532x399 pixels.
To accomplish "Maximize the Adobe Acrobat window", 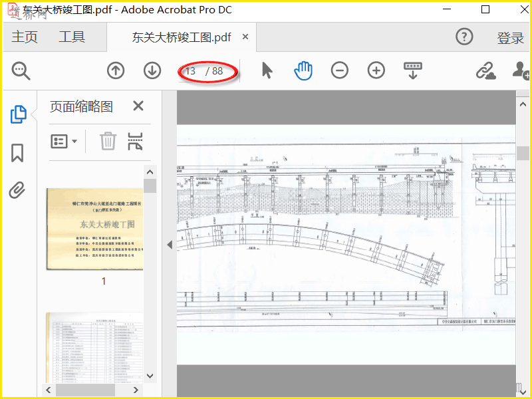I will (485, 9).
